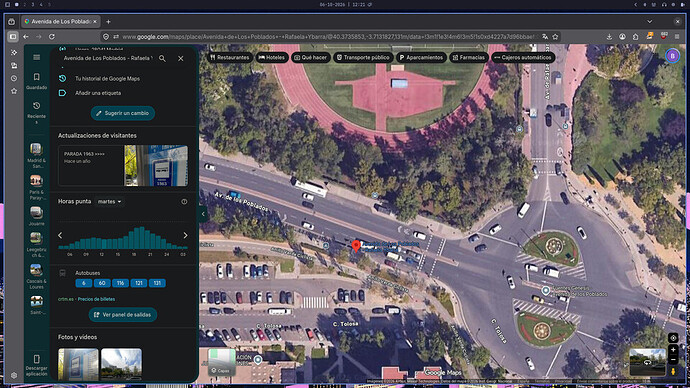The width and height of the screenshot is (690, 388).
Task: Open the Guardado saved places icon
Action: click(x=37, y=77)
